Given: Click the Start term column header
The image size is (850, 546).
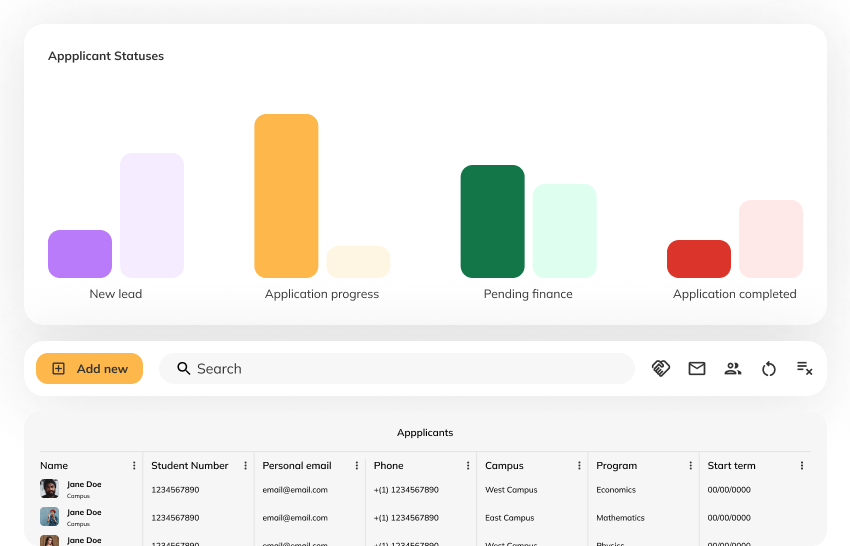Looking at the screenshot, I should tap(731, 466).
